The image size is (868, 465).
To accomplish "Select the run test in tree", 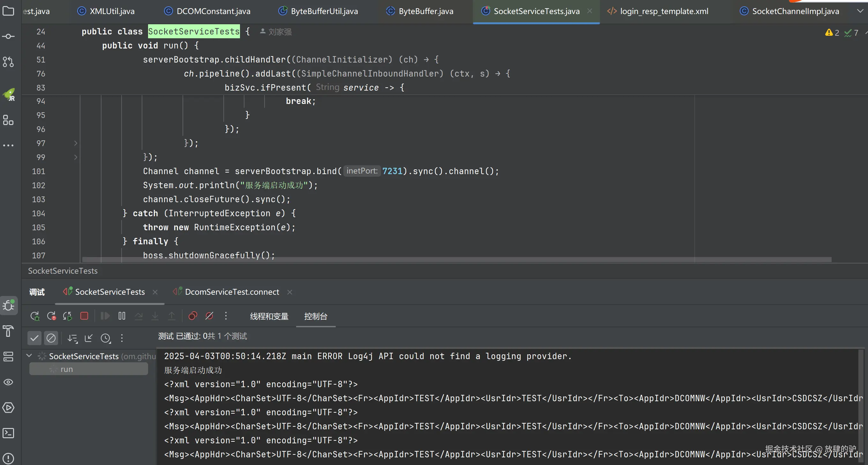I will point(67,369).
